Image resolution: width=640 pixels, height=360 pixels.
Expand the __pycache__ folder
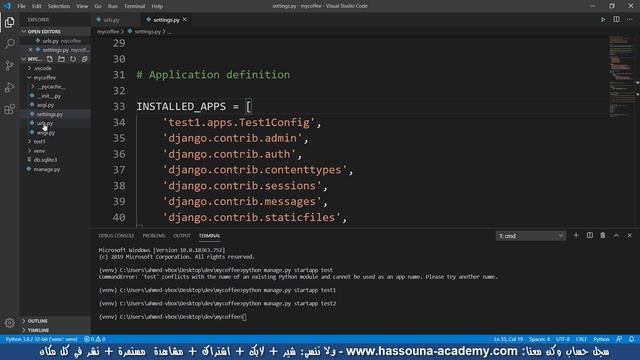point(49,87)
